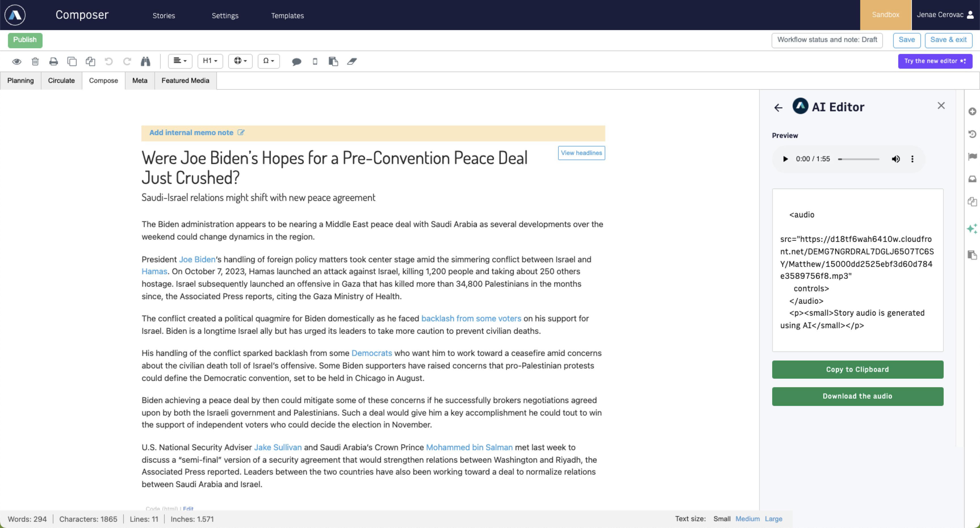The width and height of the screenshot is (980, 528).
Task: Set text size to Large
Action: click(x=773, y=519)
